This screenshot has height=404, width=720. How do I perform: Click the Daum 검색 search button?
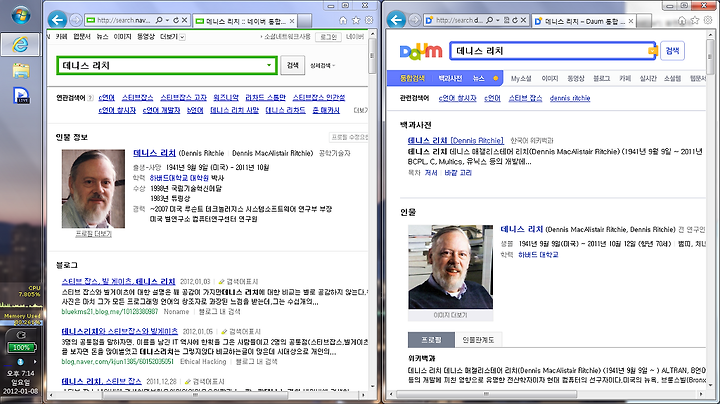672,50
